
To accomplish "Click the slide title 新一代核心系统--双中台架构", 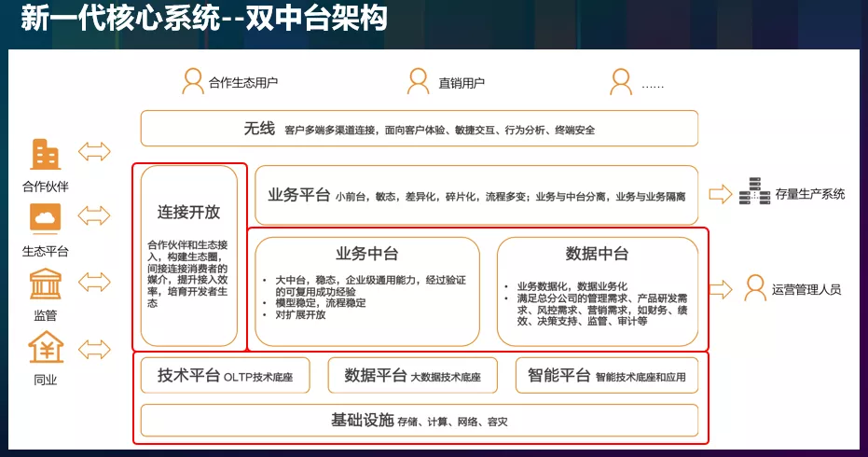I will (x=203, y=18).
